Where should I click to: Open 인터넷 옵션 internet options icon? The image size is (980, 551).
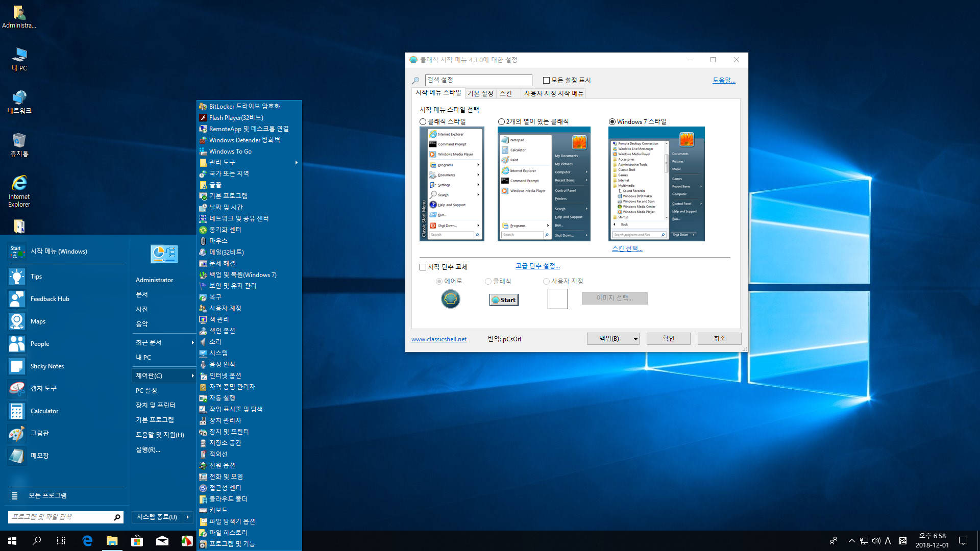pyautogui.click(x=203, y=375)
